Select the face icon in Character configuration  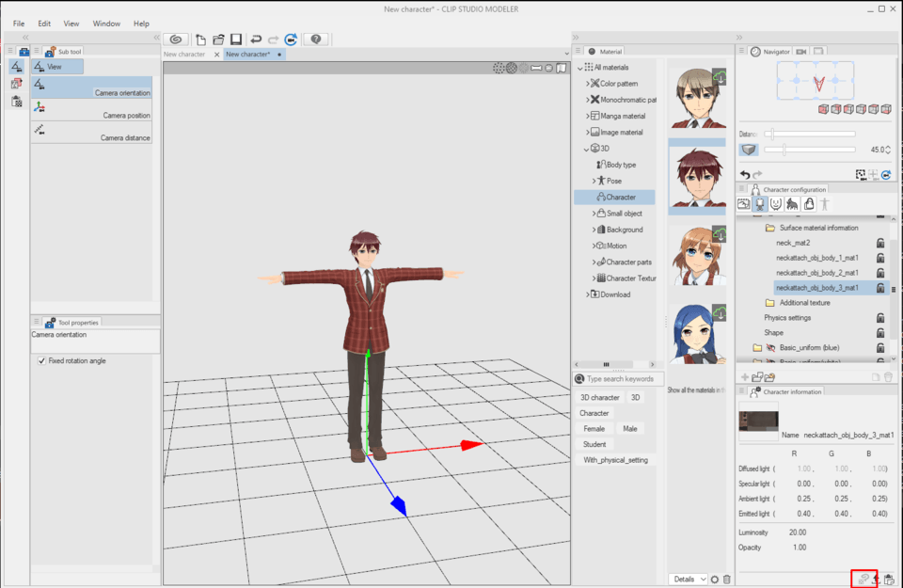pos(775,203)
